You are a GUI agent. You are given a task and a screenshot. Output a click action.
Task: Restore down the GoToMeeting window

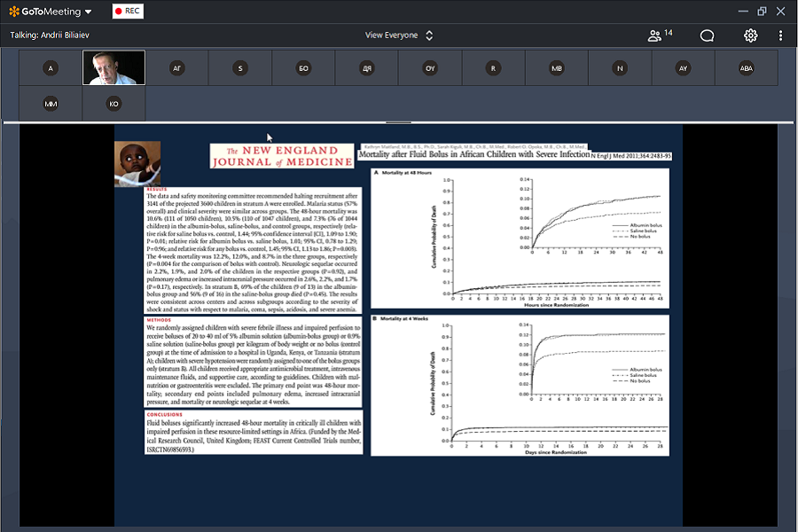762,12
